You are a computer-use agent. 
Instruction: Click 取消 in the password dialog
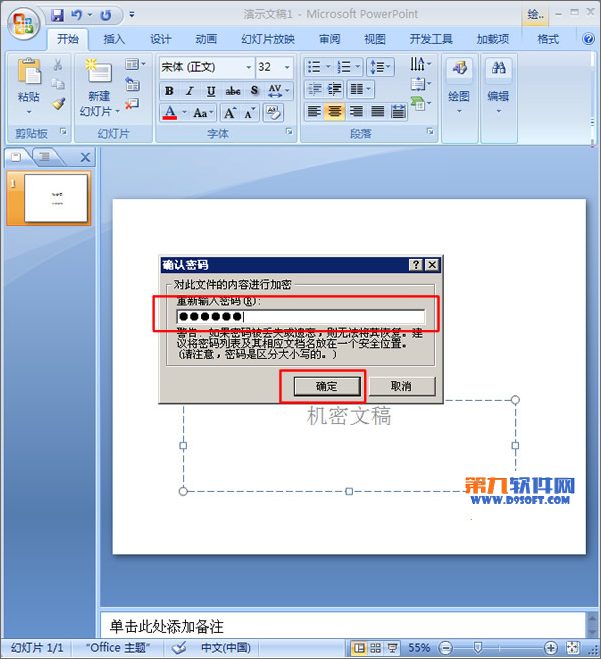coord(401,386)
